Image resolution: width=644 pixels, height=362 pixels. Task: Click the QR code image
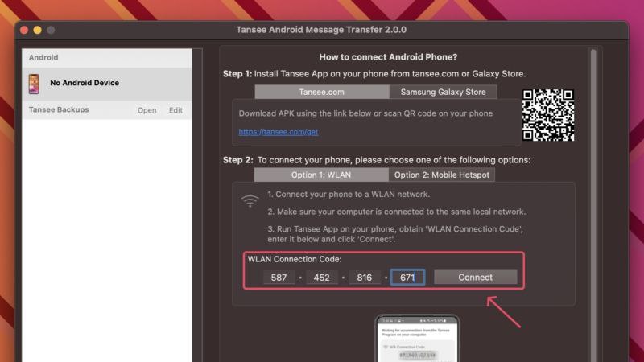tap(548, 115)
